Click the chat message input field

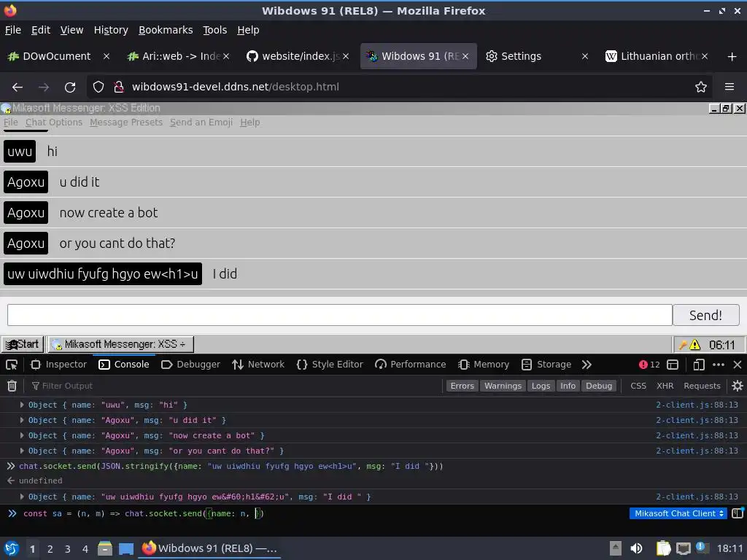[340, 315]
